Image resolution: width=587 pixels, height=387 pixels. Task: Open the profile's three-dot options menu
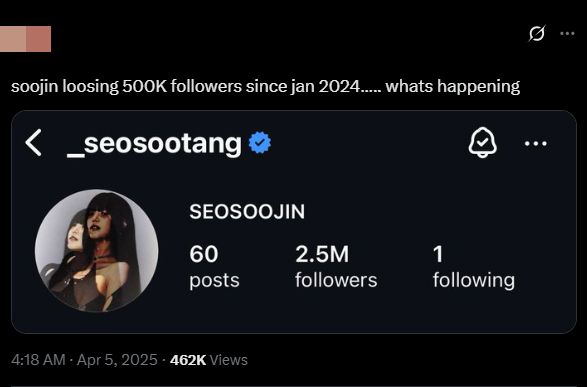536,143
